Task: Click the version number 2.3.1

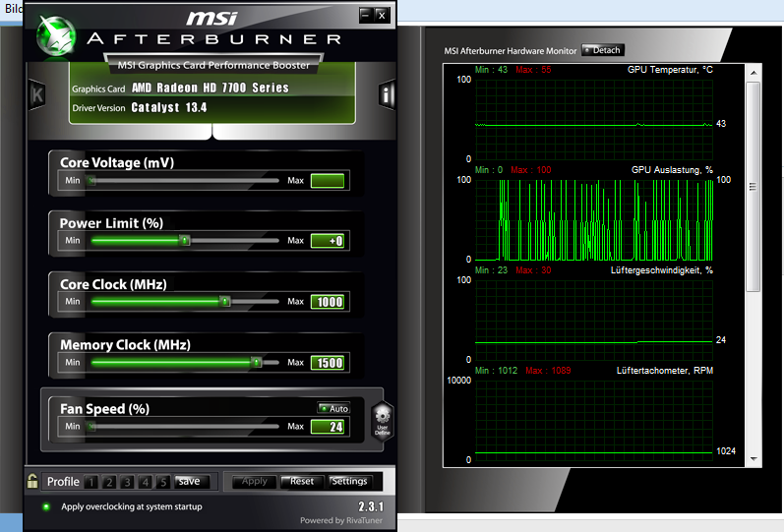Action: 371,506
